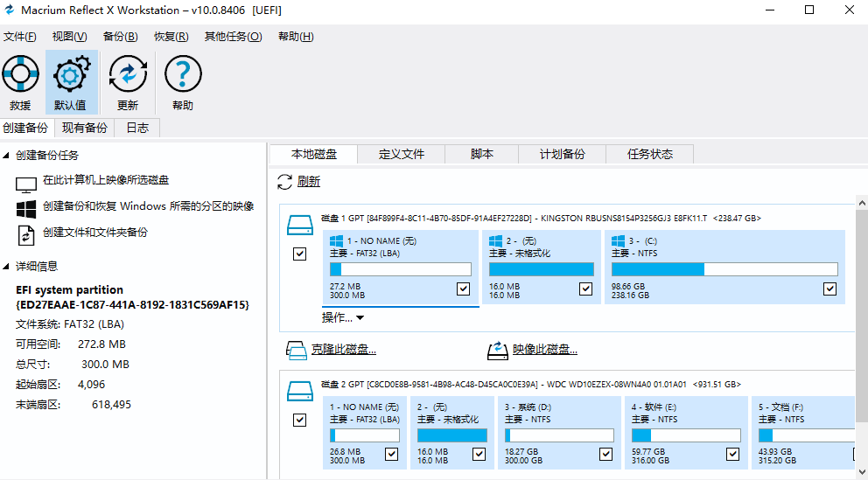Click usage bar of Disk 2 系统 (D:) partition

(559, 435)
